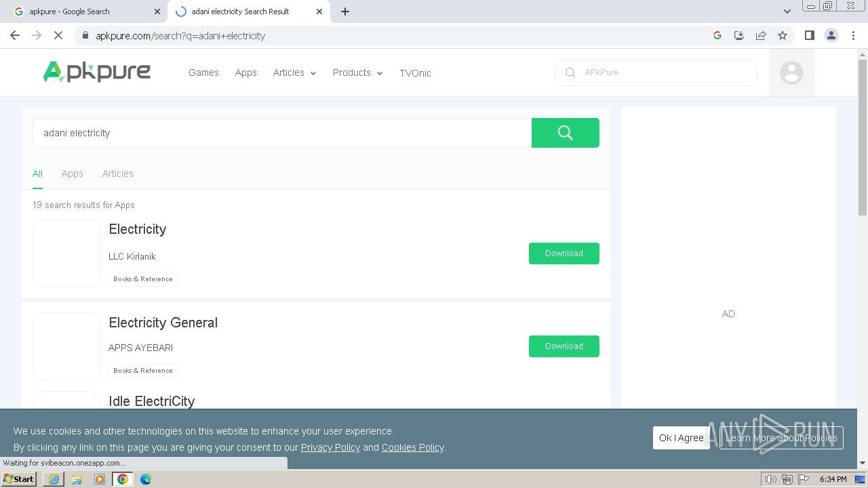The width and height of the screenshot is (868, 488).
Task: Open the tab search chevron
Action: click(787, 12)
